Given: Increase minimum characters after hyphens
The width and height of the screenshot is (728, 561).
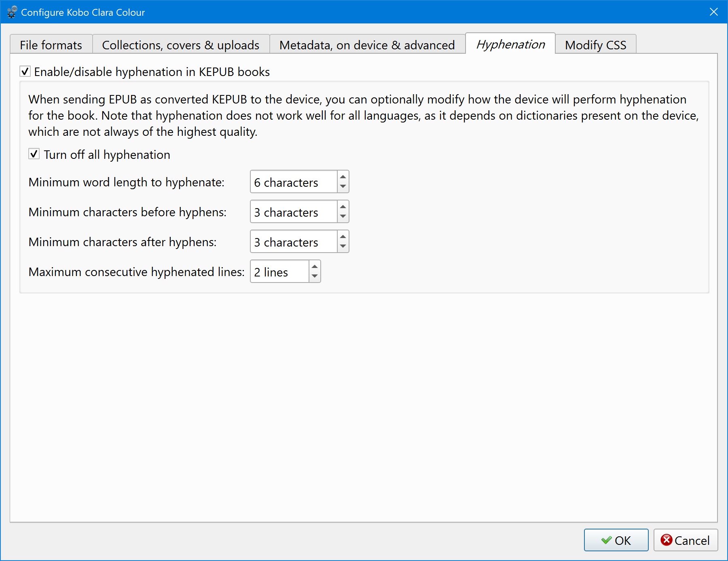Looking at the screenshot, I should click(x=343, y=236).
